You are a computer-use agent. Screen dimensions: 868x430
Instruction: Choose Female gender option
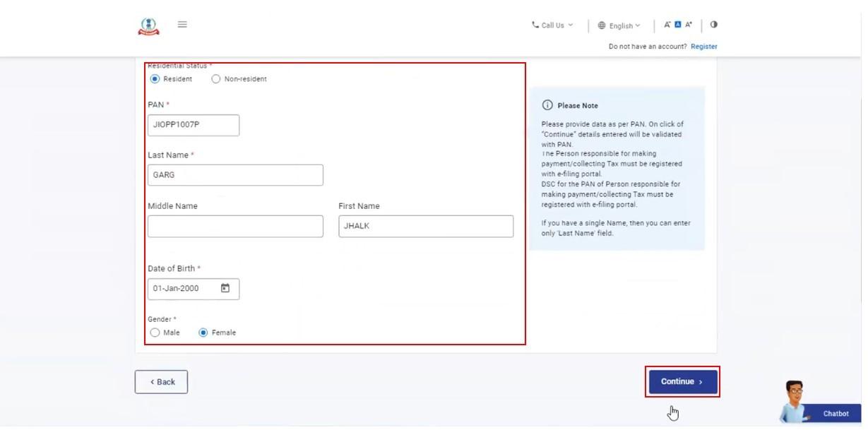(203, 333)
